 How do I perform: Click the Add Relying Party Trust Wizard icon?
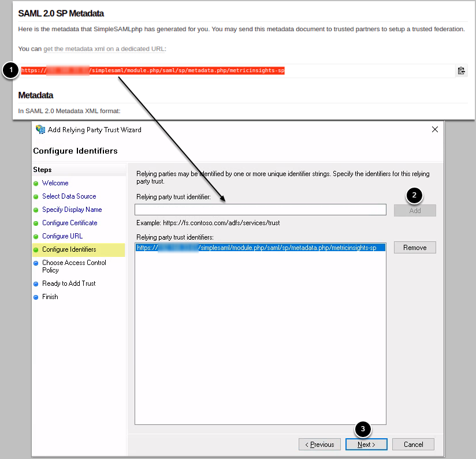[40, 129]
